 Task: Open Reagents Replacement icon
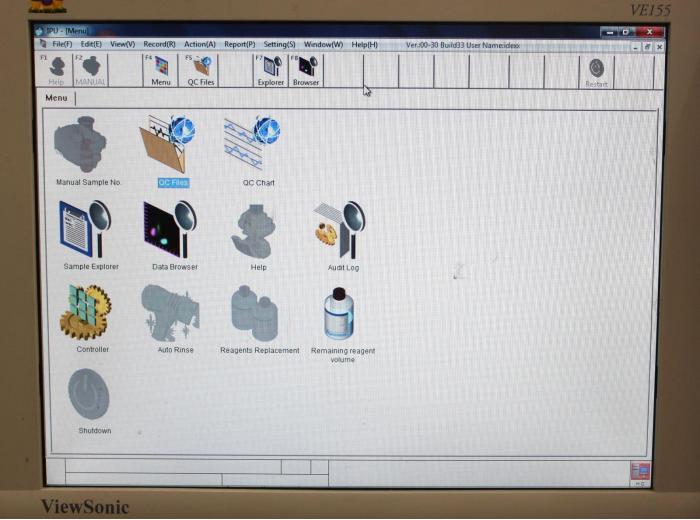pyautogui.click(x=255, y=313)
